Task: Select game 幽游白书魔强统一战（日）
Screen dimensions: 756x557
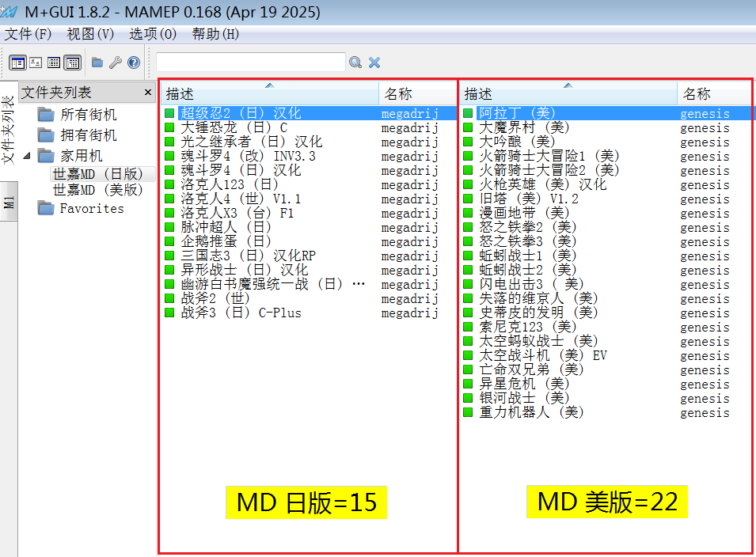Action: pos(273,284)
